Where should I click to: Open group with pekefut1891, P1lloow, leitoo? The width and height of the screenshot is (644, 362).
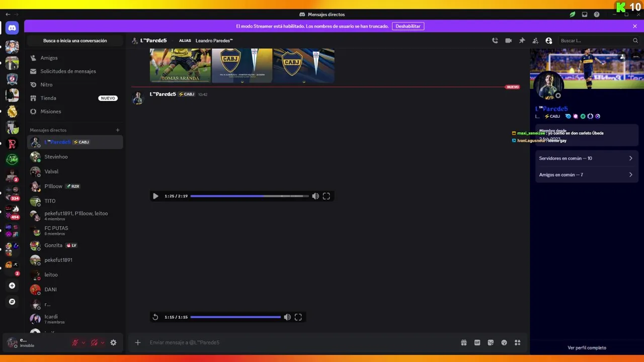tap(75, 216)
